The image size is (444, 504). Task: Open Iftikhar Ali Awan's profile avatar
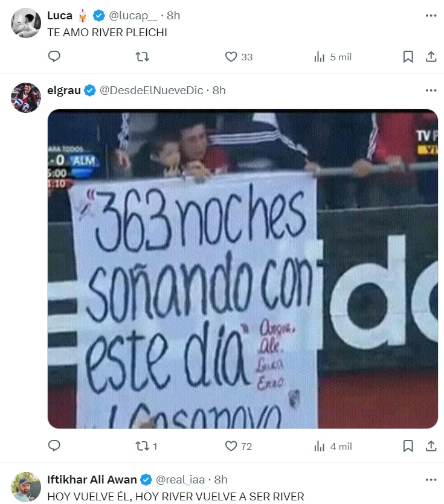[x=26, y=486]
